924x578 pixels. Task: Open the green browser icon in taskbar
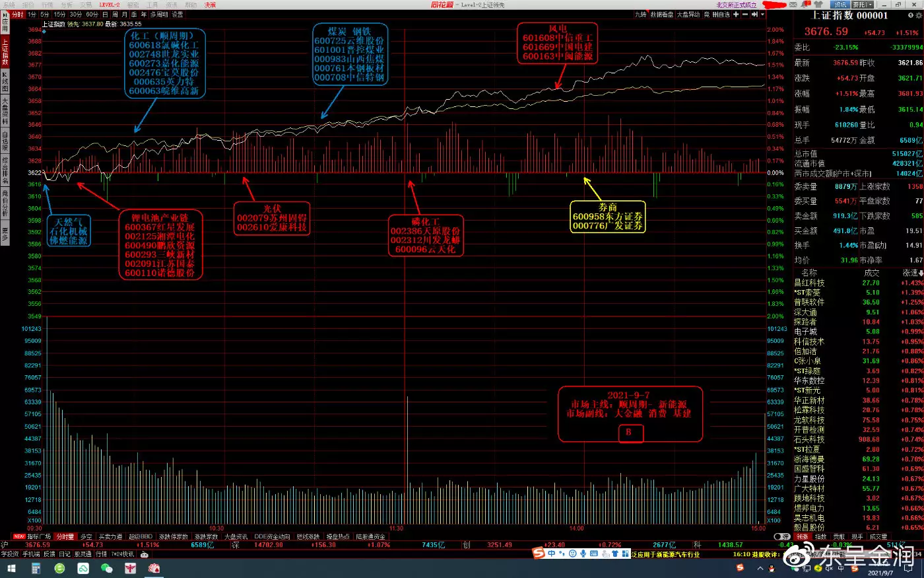coord(59,568)
